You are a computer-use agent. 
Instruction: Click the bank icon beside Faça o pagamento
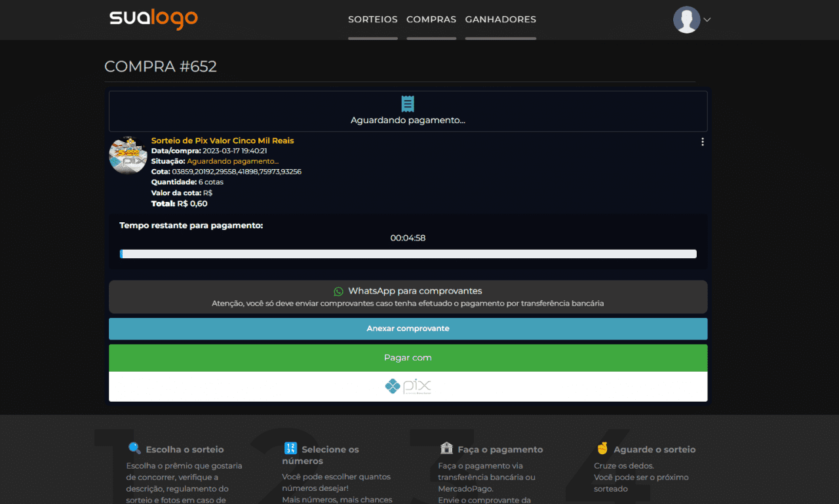pyautogui.click(x=446, y=448)
